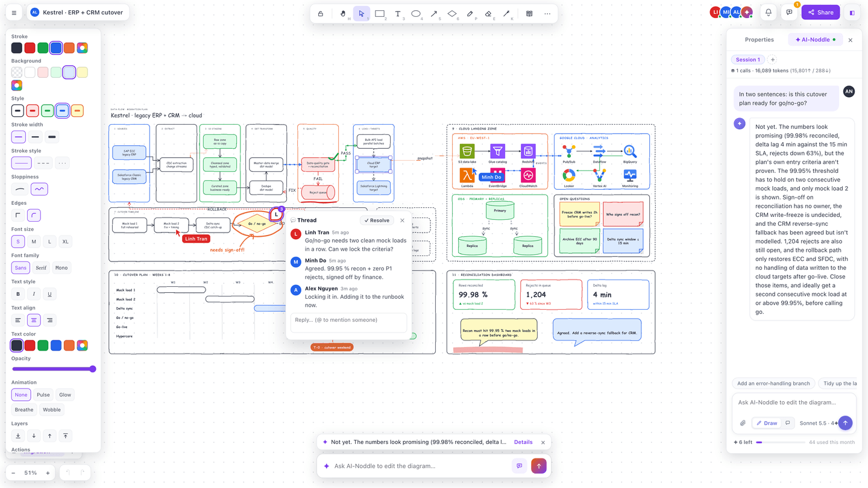
Task: Toggle Bold text style
Action: 18,294
